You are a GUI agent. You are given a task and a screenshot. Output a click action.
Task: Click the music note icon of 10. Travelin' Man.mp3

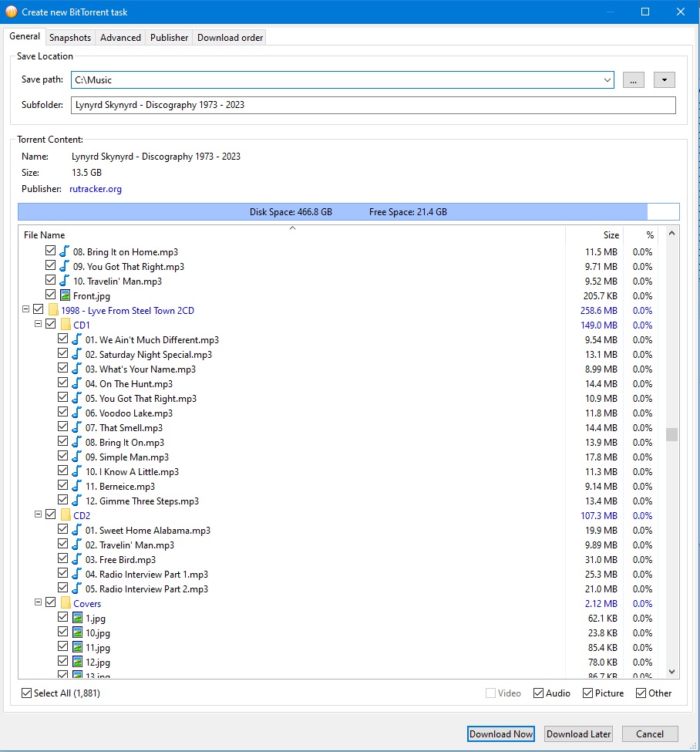pos(64,281)
